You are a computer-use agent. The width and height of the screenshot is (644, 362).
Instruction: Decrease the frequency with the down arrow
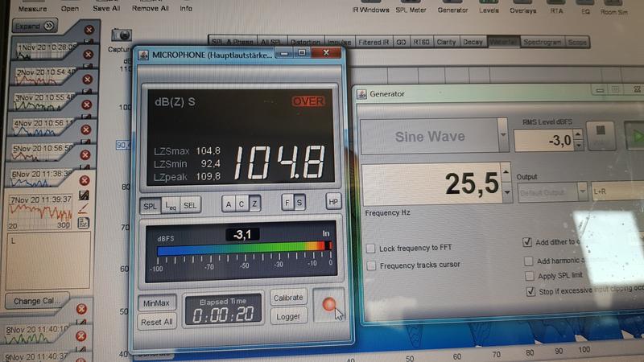coord(507,192)
